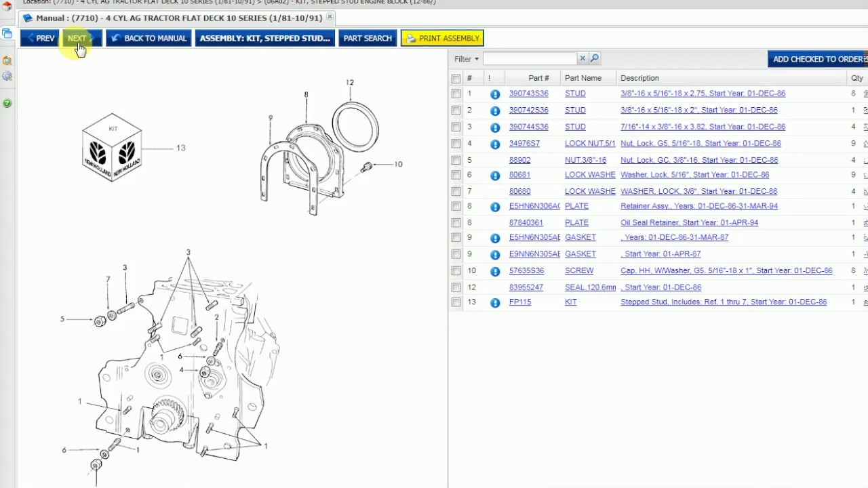Open the Assembly: Kit, Stepped Stud selector
868x488 pixels.
point(264,38)
